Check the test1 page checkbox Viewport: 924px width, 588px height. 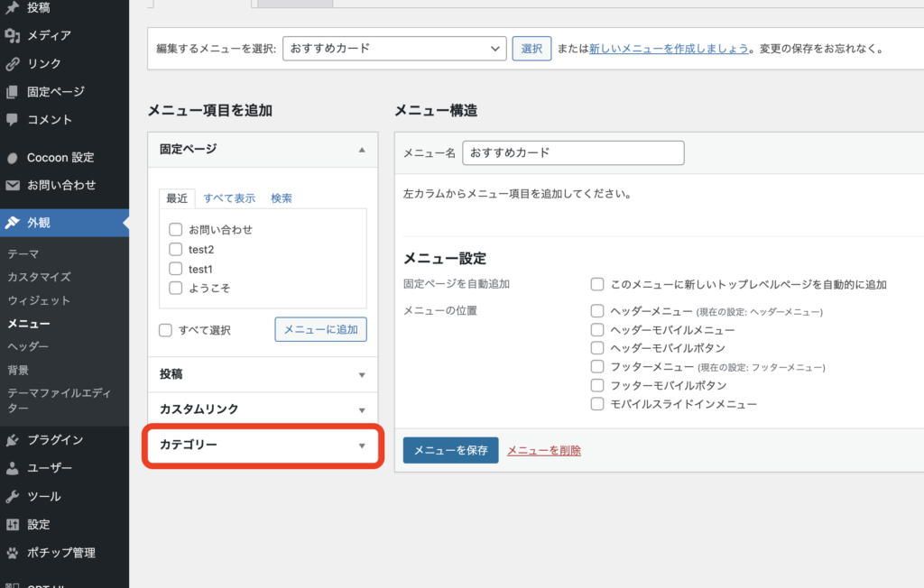[x=176, y=269]
